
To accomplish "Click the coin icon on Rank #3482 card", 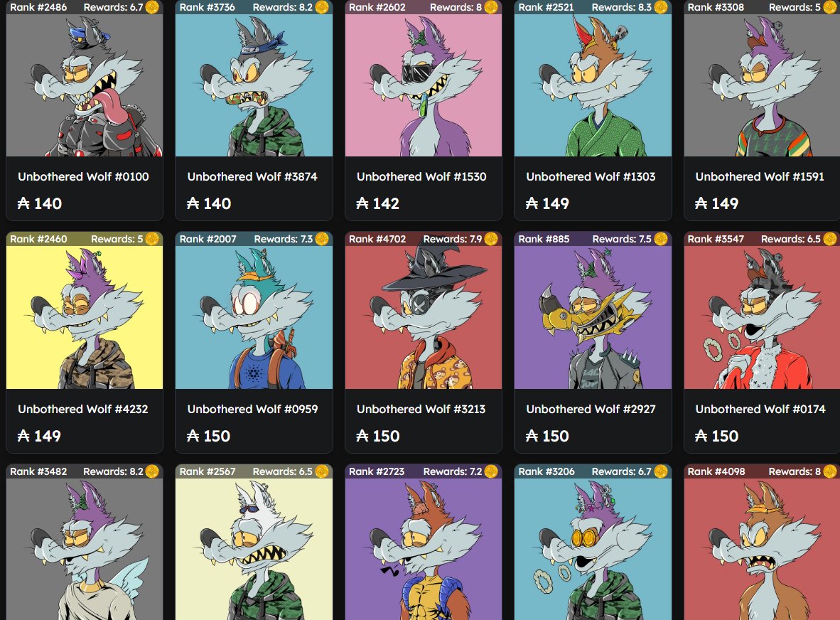I will point(152,471).
